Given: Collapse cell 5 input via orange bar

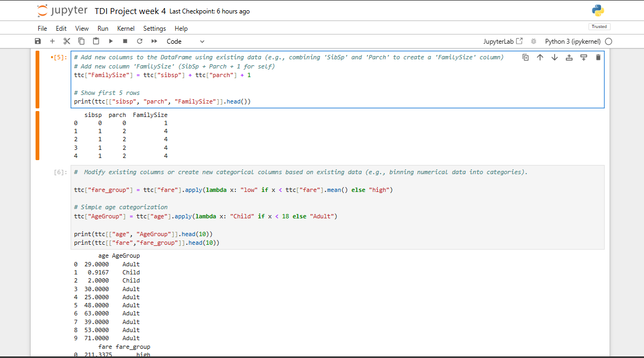Looking at the screenshot, I should (37, 79).
